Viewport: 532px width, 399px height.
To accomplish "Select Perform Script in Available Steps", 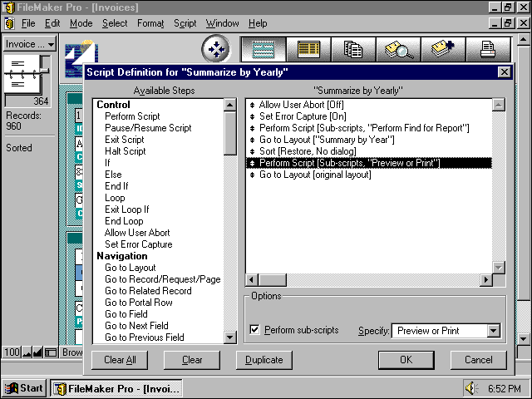I will (x=132, y=116).
